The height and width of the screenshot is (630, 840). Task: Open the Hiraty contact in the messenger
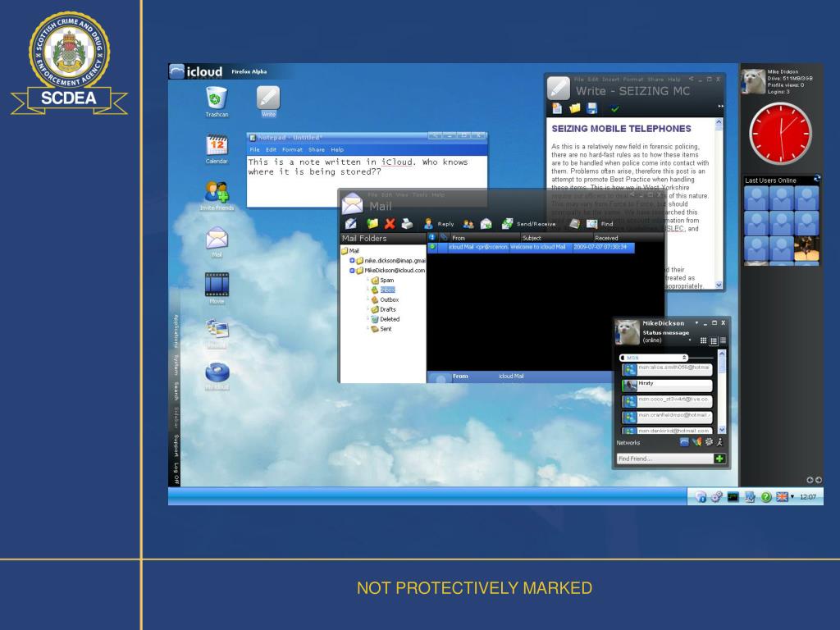(667, 384)
